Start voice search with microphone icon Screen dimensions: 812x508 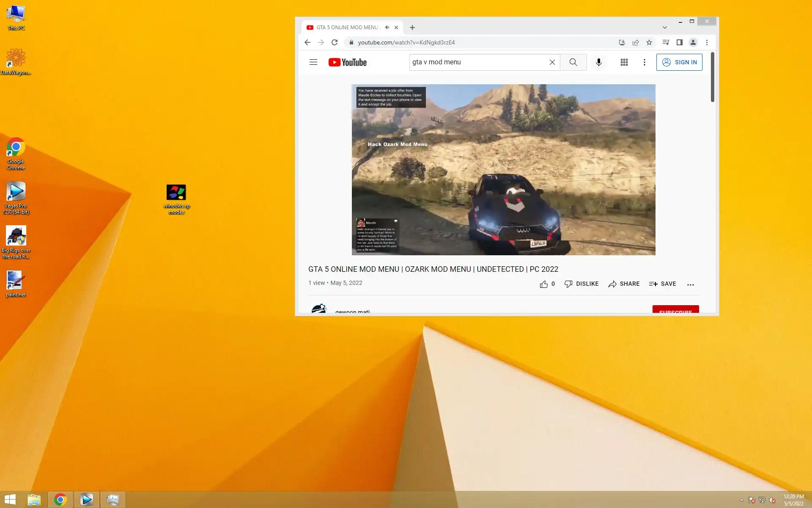[598, 62]
